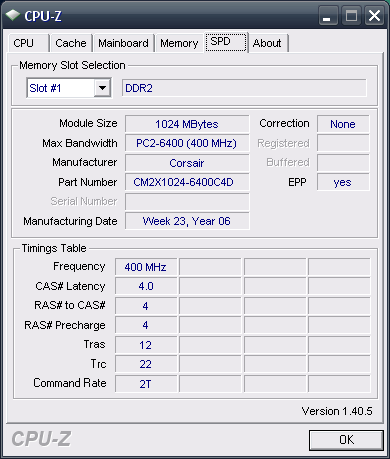This screenshot has width=390, height=459.
Task: Select the Mainboard tab
Action: (x=124, y=43)
